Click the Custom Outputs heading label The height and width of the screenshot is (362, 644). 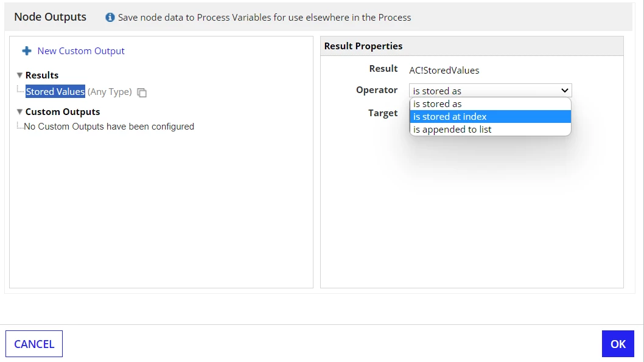pyautogui.click(x=63, y=111)
